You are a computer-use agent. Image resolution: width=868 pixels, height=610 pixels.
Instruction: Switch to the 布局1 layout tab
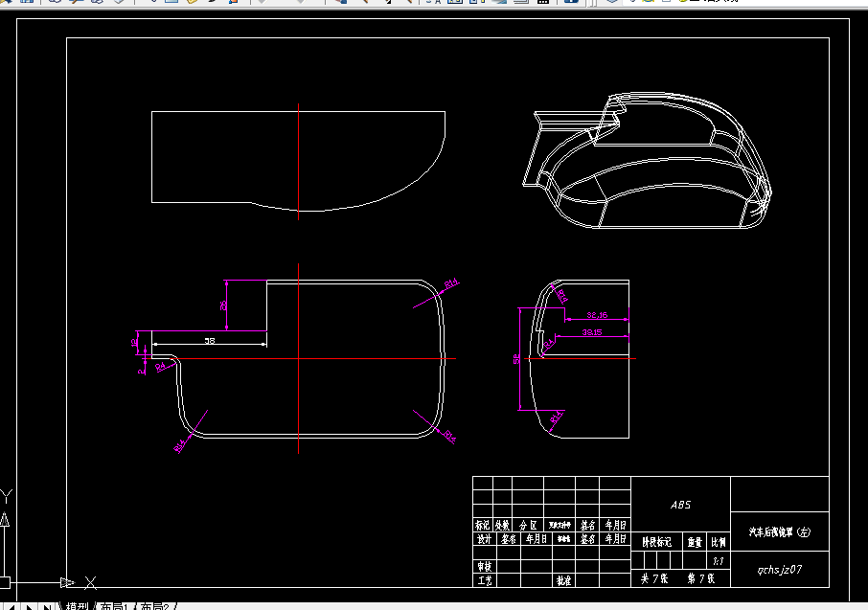[x=113, y=606]
